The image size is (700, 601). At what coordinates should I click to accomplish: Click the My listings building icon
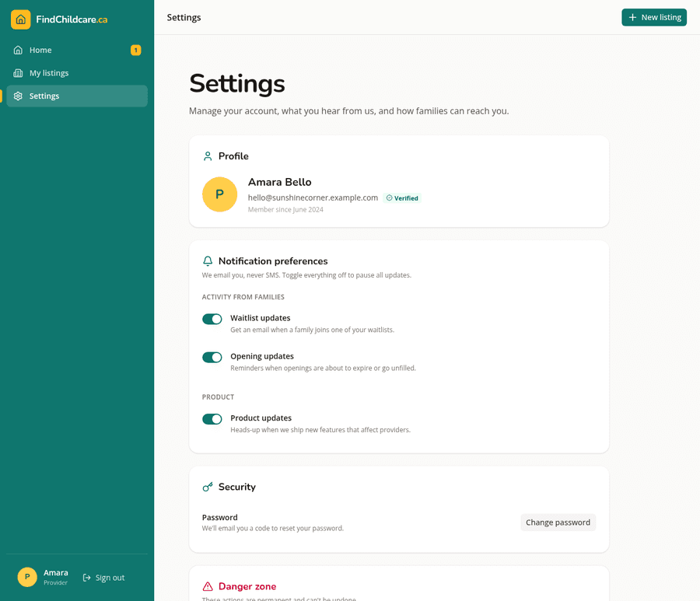[18, 73]
